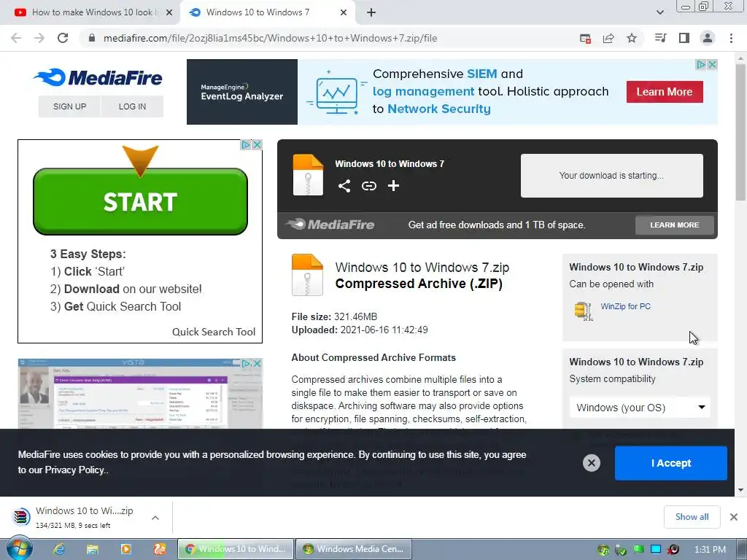Click the LOG IN button
747x560 pixels.
tap(133, 106)
